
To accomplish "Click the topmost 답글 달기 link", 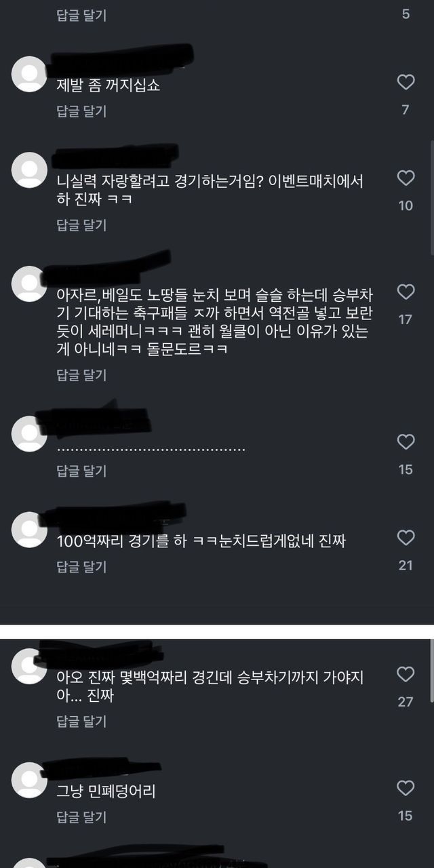I will tap(81, 15).
